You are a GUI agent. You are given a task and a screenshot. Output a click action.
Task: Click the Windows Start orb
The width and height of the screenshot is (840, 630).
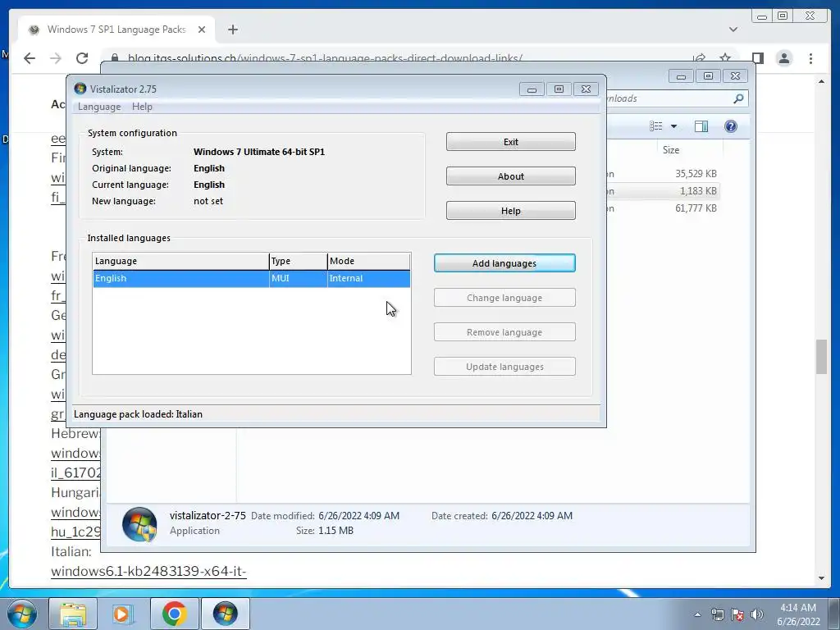coord(22,614)
